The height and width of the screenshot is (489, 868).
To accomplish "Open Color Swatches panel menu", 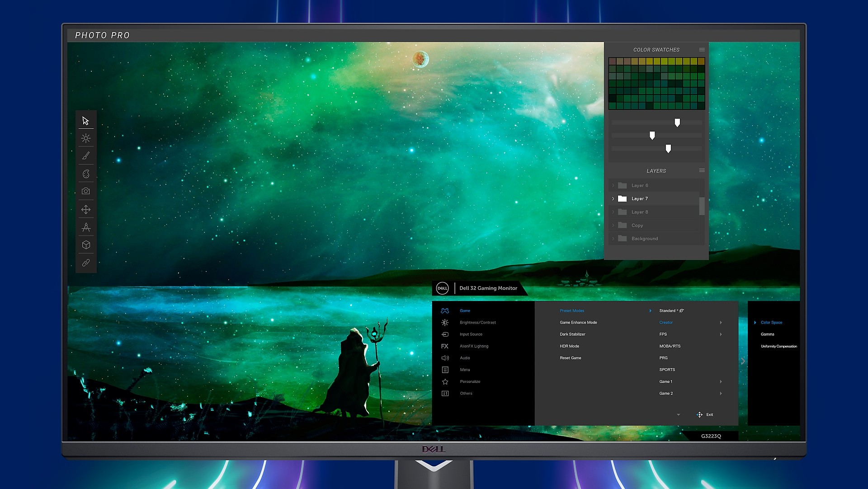I will [x=702, y=50].
